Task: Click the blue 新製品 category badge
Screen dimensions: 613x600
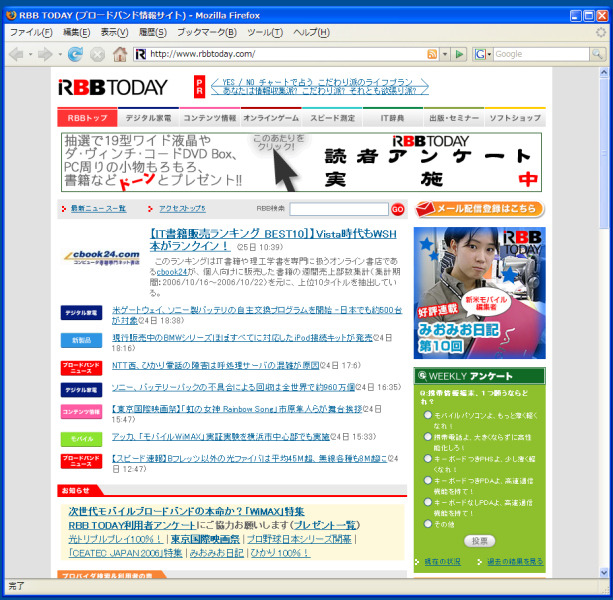Action: 81,340
